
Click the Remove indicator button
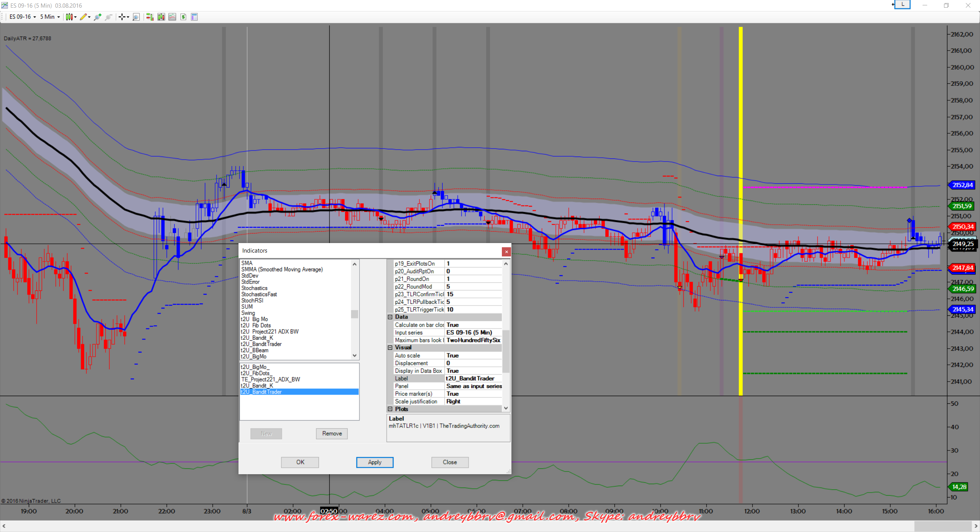click(332, 434)
